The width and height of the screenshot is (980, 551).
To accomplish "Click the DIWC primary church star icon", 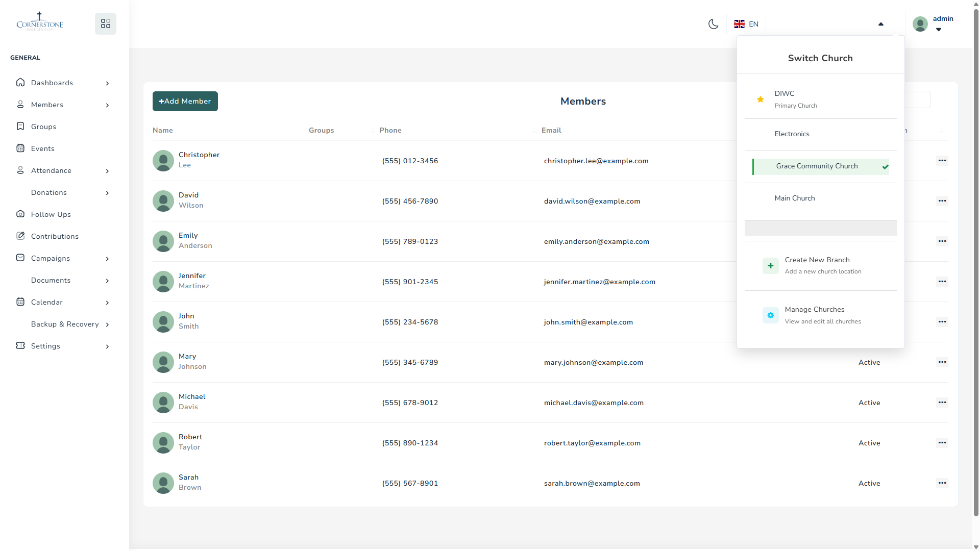I will point(760,99).
